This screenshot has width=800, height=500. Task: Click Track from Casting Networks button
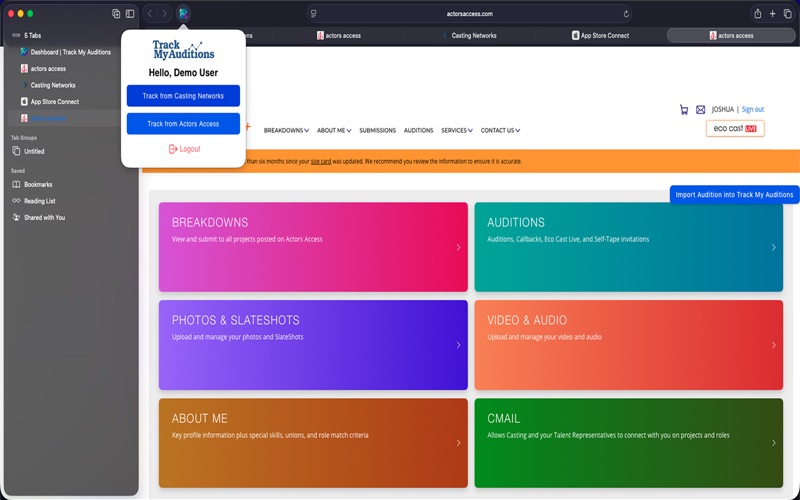coord(183,96)
